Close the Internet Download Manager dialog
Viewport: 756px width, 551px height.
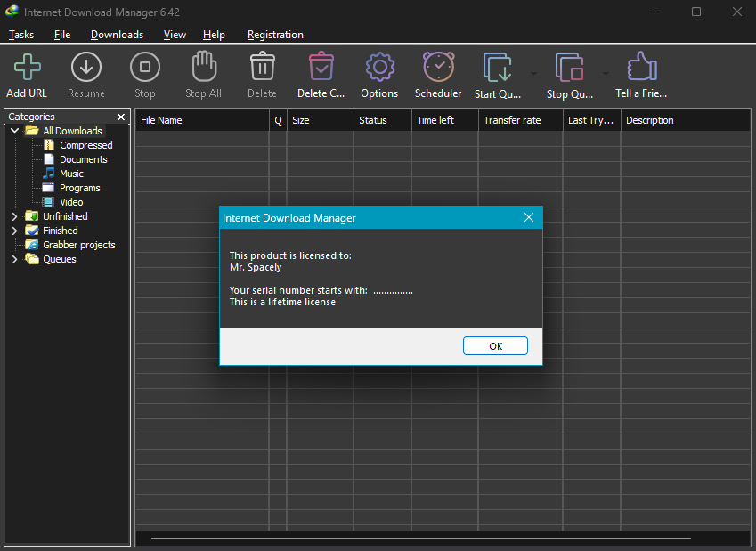click(529, 217)
